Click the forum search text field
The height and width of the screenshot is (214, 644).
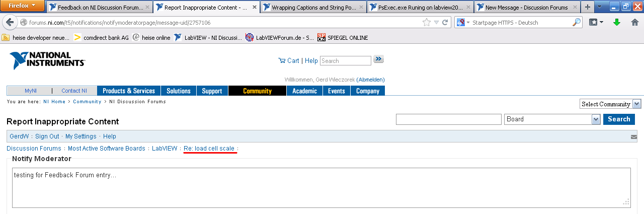coord(449,119)
